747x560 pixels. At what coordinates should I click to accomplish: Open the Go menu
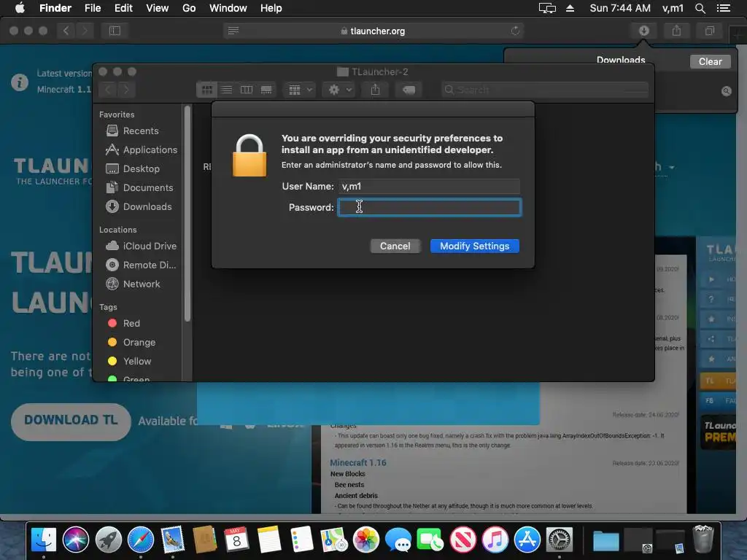point(189,8)
